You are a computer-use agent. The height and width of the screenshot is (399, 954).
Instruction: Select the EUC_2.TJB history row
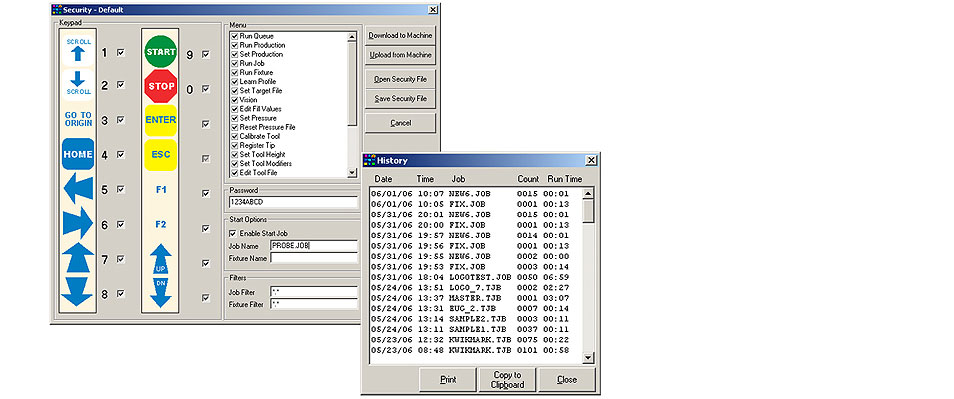click(x=475, y=308)
